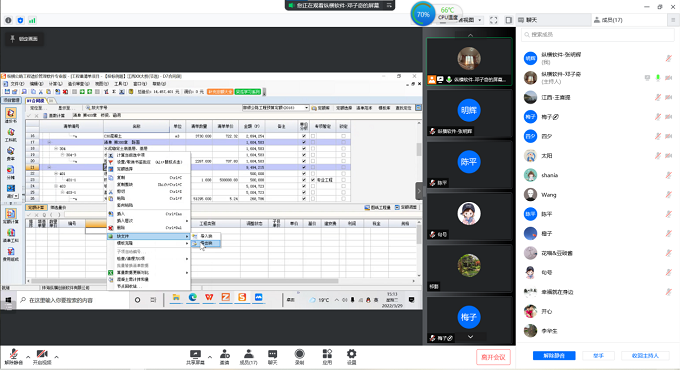Image resolution: width=680 pixels, height=370 pixels.
Task: Click the orange Sogou S taskbar icon
Action: click(242, 297)
